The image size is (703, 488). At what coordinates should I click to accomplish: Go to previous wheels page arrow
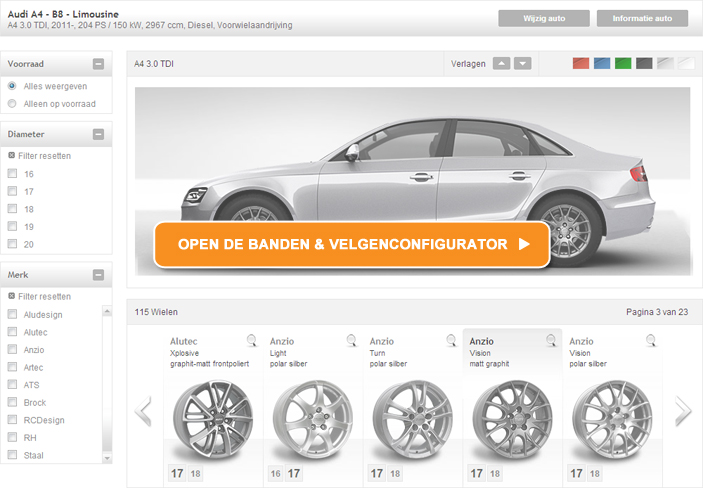coord(143,410)
